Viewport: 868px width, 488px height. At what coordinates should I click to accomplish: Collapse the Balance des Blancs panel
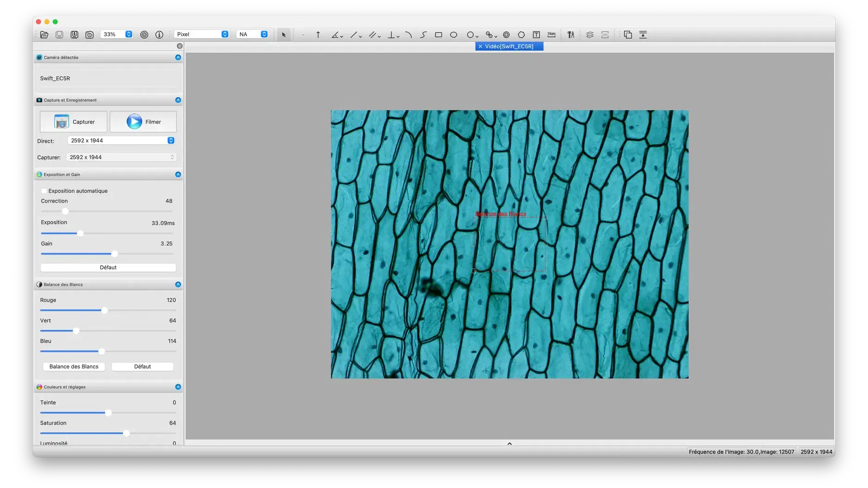[x=178, y=285]
